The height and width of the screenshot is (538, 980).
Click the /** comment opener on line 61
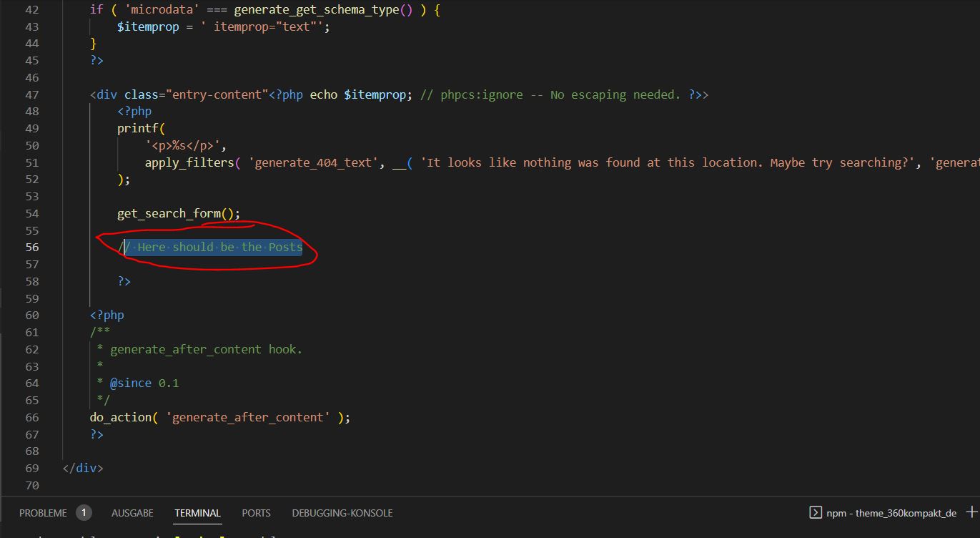tap(100, 333)
